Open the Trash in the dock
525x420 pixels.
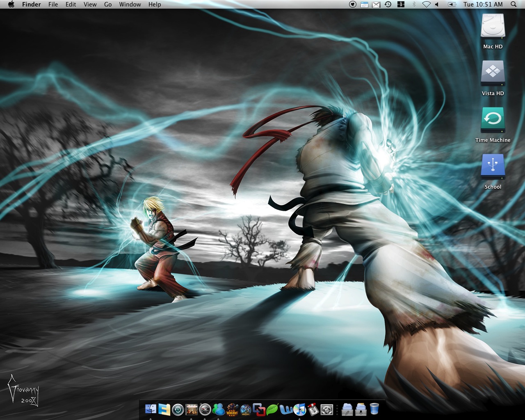click(374, 409)
